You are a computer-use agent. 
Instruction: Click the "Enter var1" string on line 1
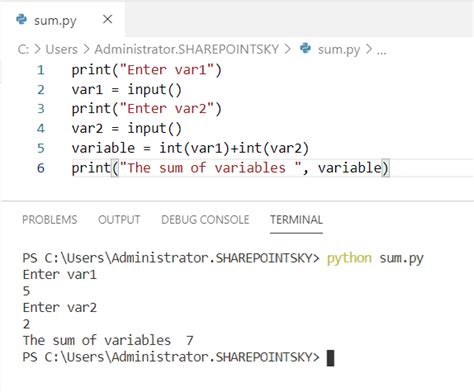(x=166, y=70)
